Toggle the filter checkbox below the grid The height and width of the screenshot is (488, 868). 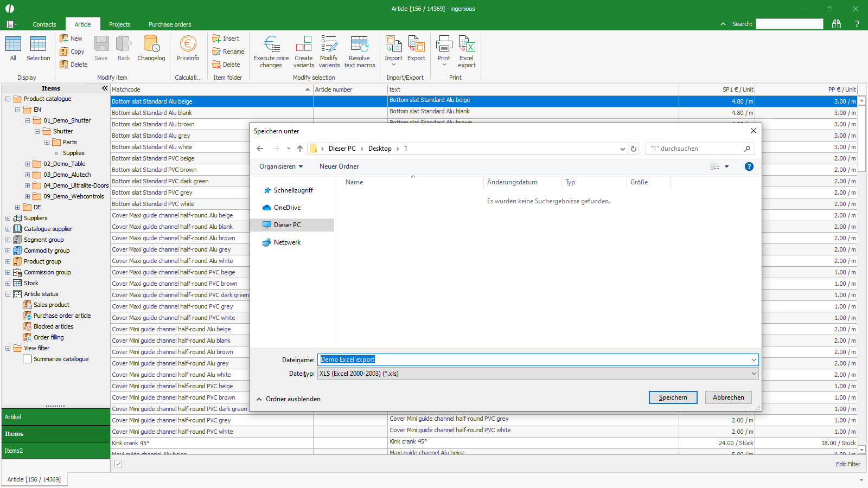(118, 464)
